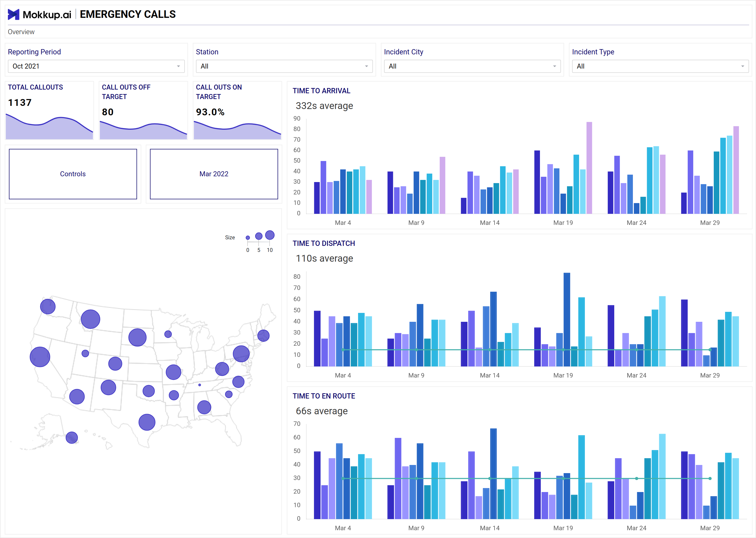
Task: Click the tallest Mar 14 bar in Time To En Route
Action: click(x=493, y=474)
